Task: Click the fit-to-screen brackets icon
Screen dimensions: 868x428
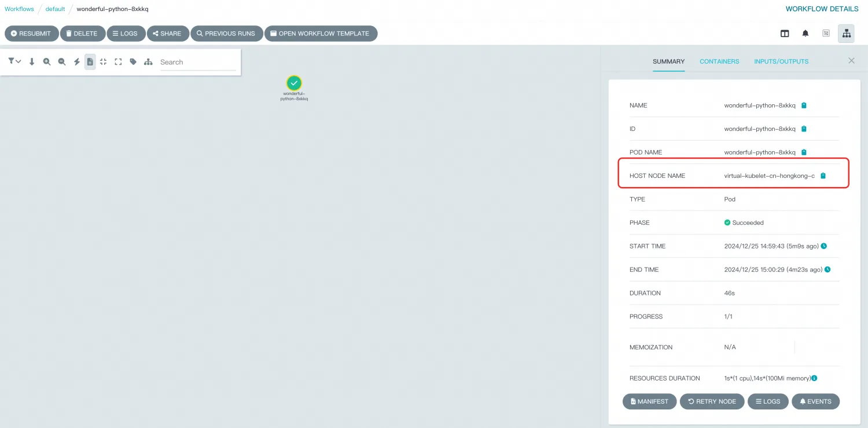Action: pyautogui.click(x=118, y=61)
